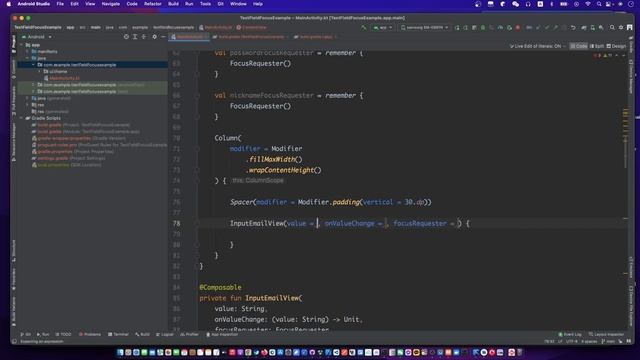Click line 78 InputEmailView call in editor

pos(349,223)
